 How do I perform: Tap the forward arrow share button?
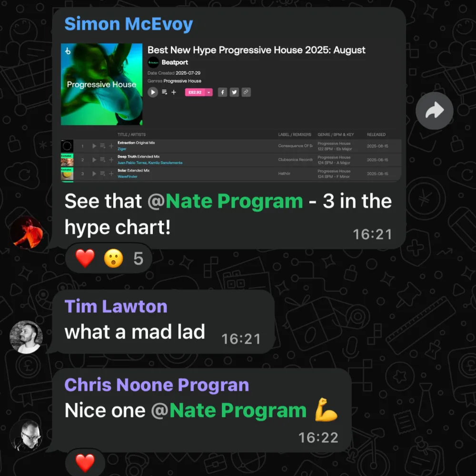point(434,111)
